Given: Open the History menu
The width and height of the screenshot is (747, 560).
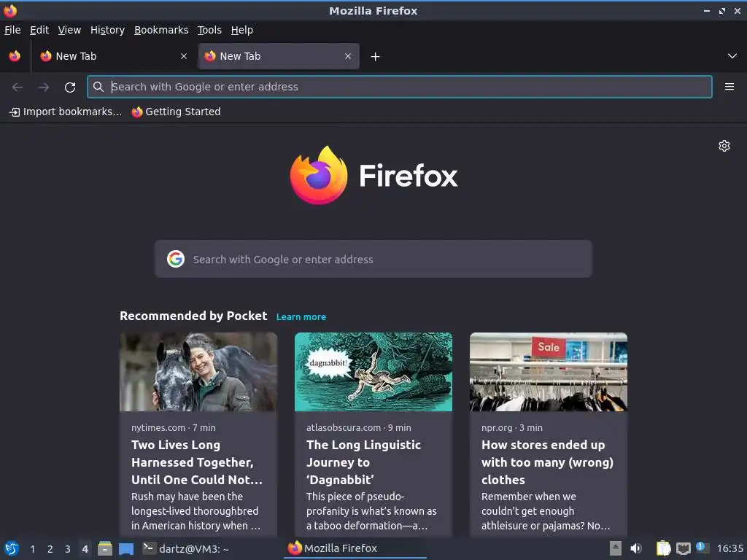Looking at the screenshot, I should 108,30.
